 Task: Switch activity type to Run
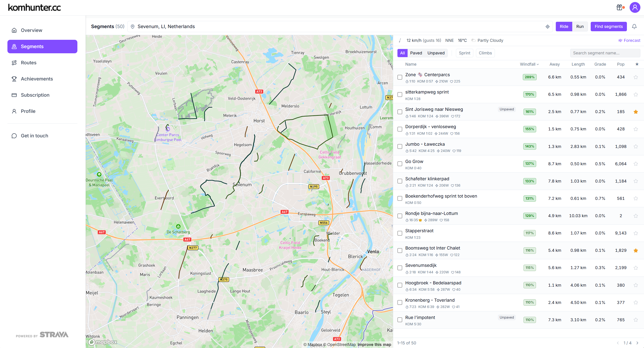(580, 27)
